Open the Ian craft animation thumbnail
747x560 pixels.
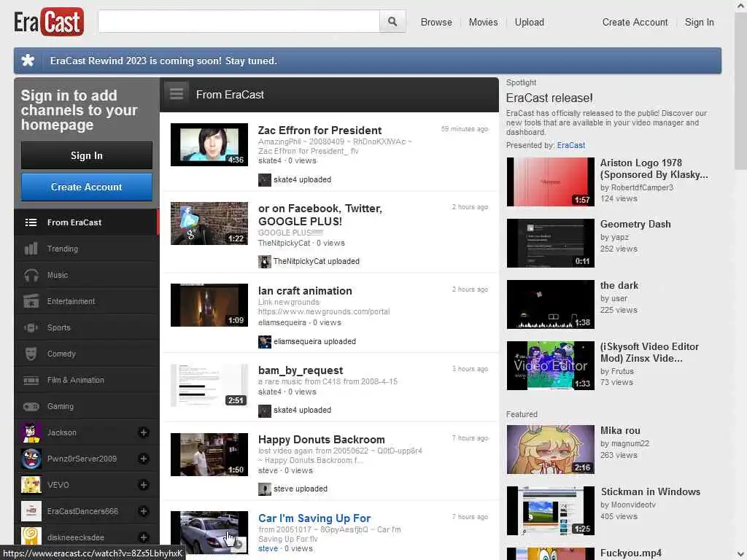click(x=209, y=305)
